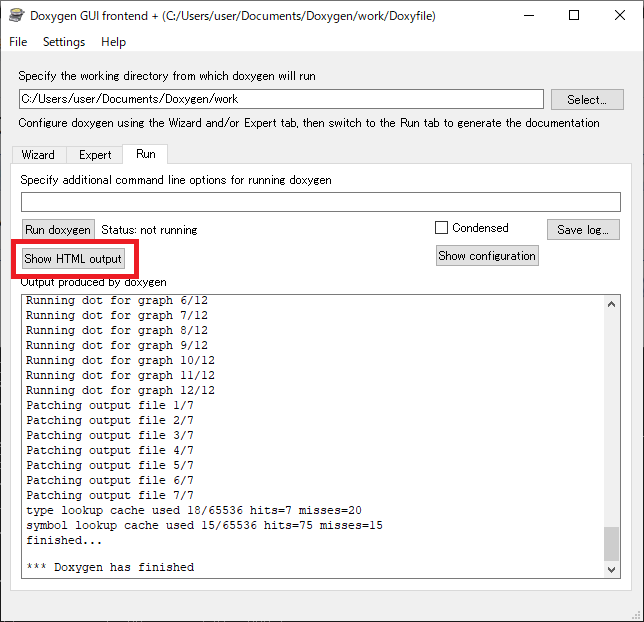Maximize the Doxygen window
644x622 pixels.
point(574,16)
